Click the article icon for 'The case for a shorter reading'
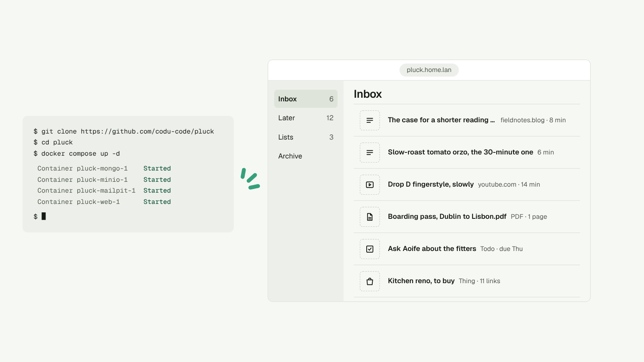 click(x=369, y=120)
